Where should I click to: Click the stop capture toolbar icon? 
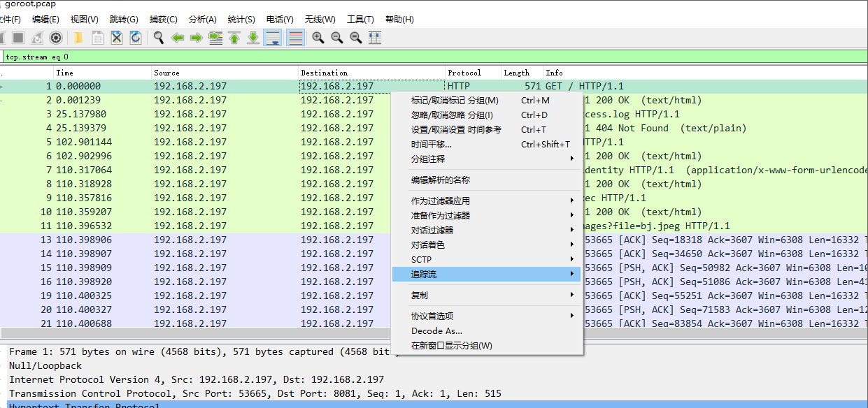coord(18,38)
